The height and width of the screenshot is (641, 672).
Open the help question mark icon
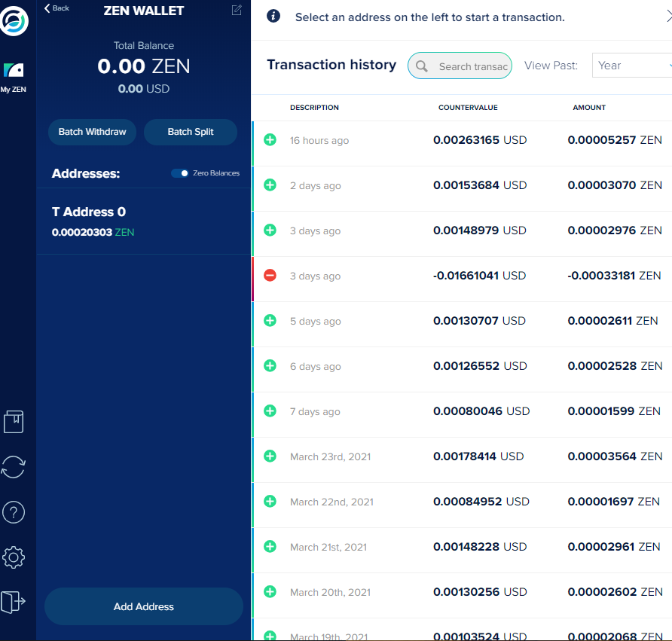click(14, 512)
